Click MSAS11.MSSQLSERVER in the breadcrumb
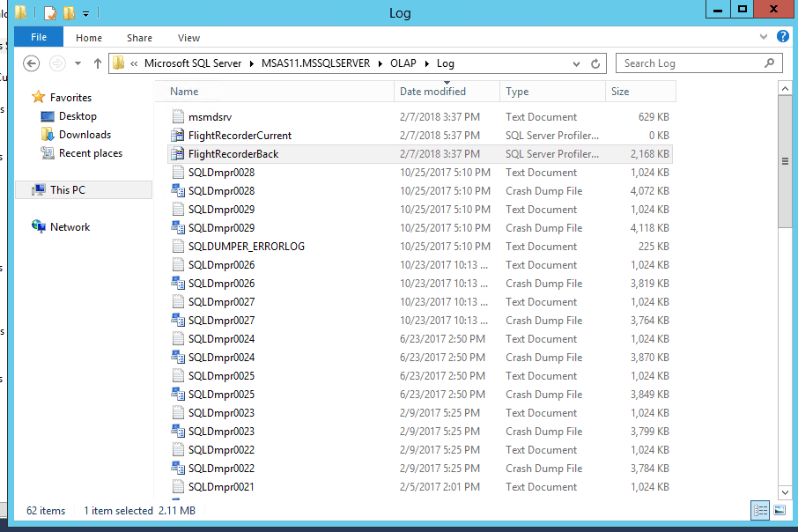 [x=315, y=63]
